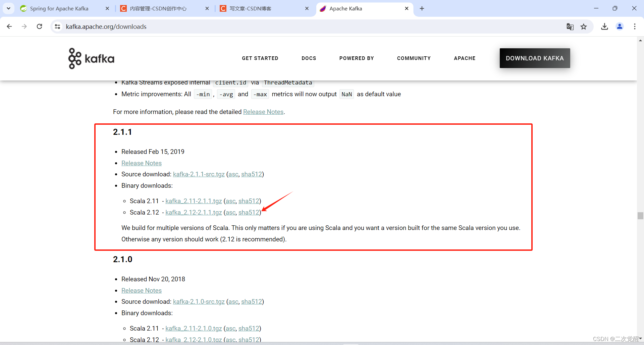Click the back navigation arrow
This screenshot has width=644, height=345.
pyautogui.click(x=9, y=26)
